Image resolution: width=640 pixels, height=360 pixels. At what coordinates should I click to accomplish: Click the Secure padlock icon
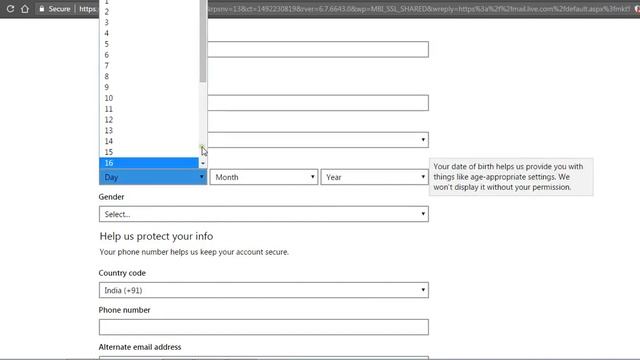[x=42, y=9]
